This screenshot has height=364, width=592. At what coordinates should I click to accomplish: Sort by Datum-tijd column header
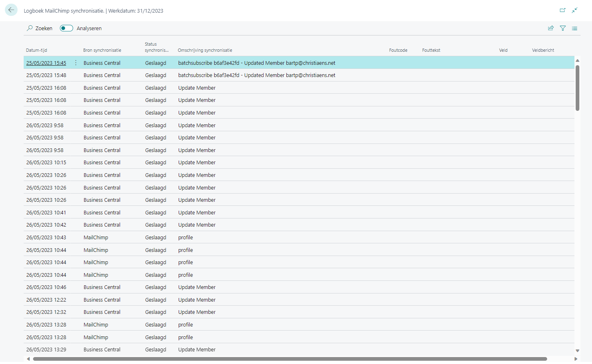(37, 50)
